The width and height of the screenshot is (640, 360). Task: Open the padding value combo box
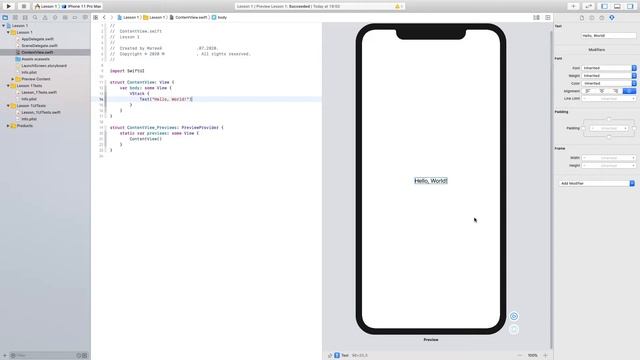pos(609,128)
